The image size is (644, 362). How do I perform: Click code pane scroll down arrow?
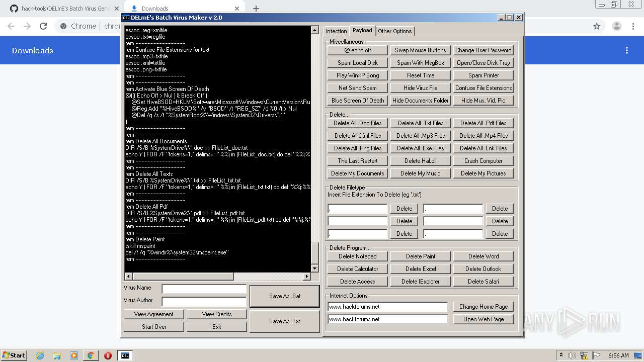pos(315,268)
